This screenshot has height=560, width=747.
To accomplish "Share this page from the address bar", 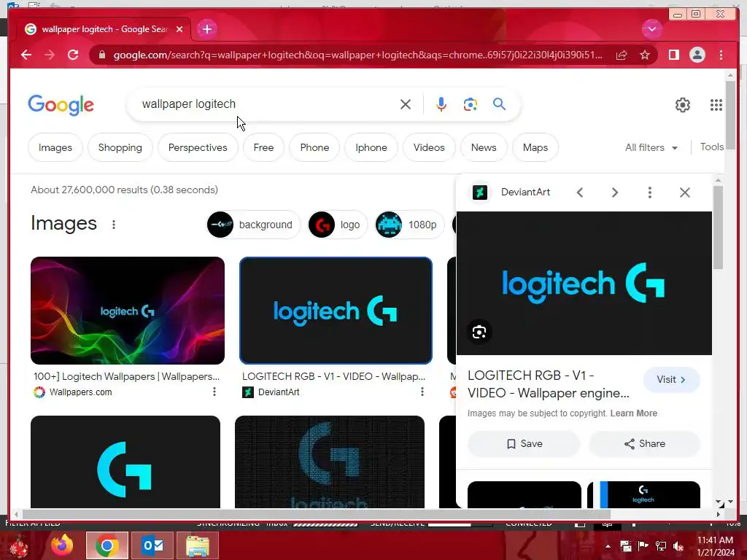I will tap(622, 55).
